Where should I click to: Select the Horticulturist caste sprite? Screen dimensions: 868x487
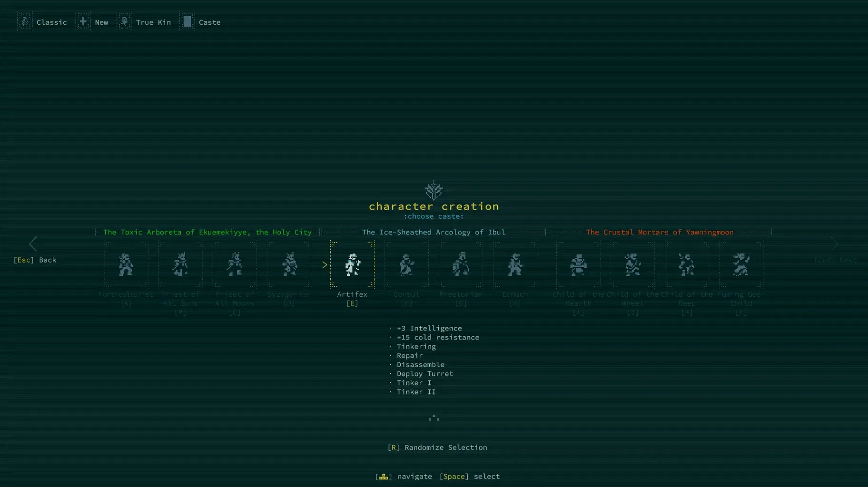pyautogui.click(x=126, y=265)
